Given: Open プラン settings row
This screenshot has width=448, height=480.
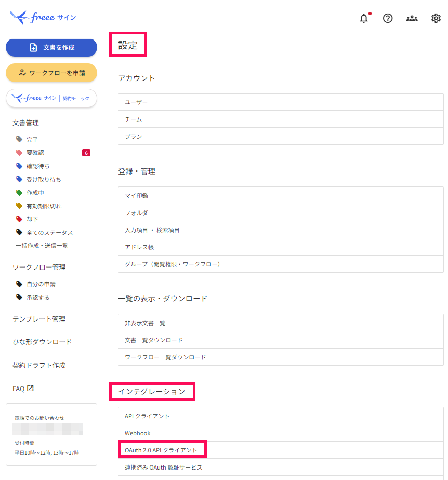Looking at the screenshot, I should (x=281, y=136).
